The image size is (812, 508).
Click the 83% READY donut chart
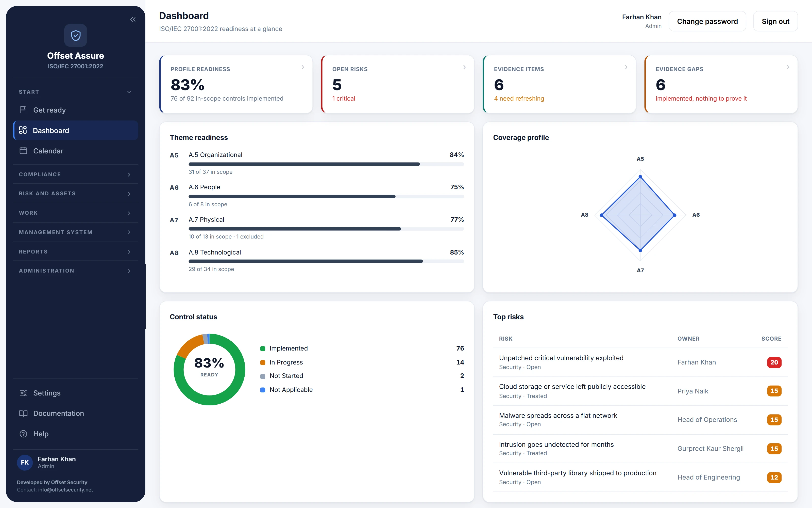(209, 369)
